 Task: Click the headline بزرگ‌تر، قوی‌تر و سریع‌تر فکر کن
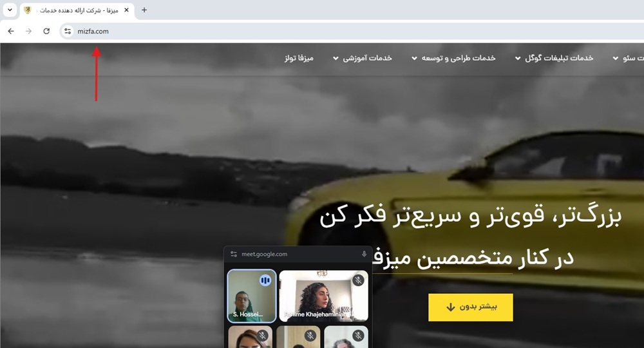(x=470, y=216)
